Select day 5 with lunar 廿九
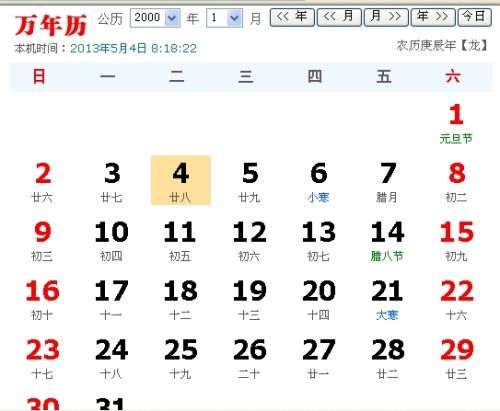 (250, 182)
